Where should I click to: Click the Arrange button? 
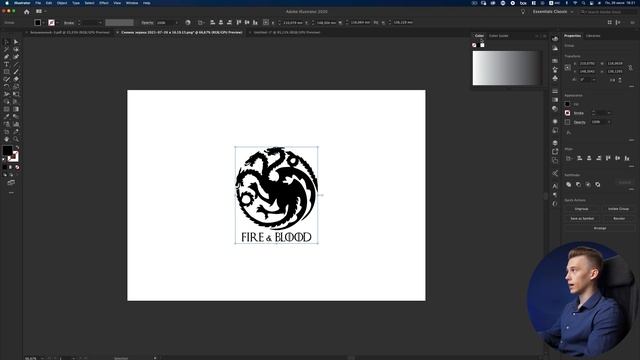pos(600,229)
